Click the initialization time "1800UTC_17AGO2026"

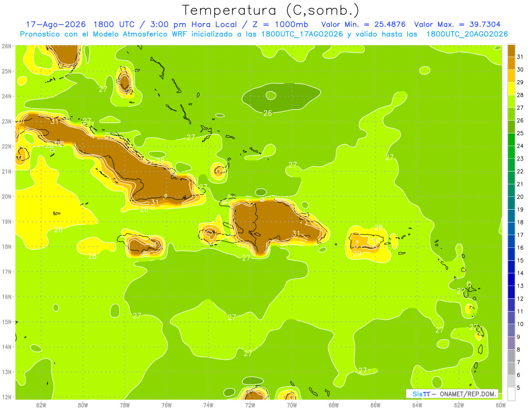point(302,34)
